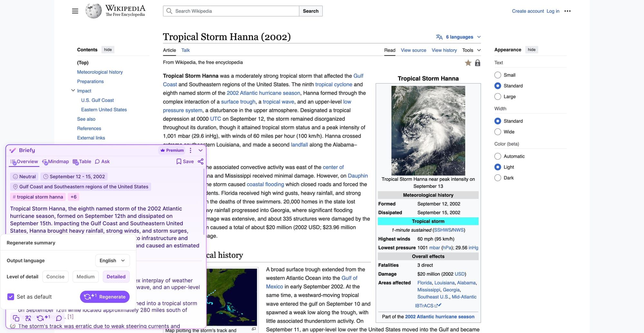Image resolution: width=644 pixels, height=333 pixels.
Task: Expand the +6 more tags
Action: pos(74,197)
